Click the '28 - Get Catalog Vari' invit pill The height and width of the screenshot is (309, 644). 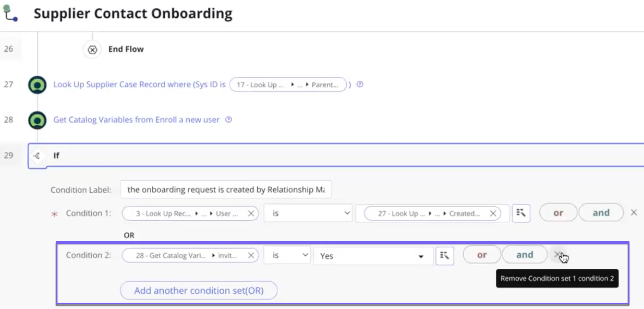coord(190,255)
